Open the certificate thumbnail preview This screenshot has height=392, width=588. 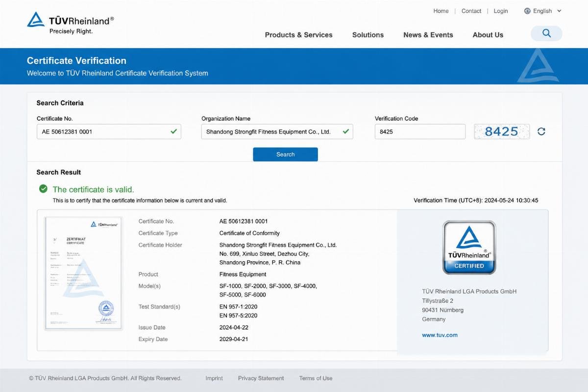(83, 273)
